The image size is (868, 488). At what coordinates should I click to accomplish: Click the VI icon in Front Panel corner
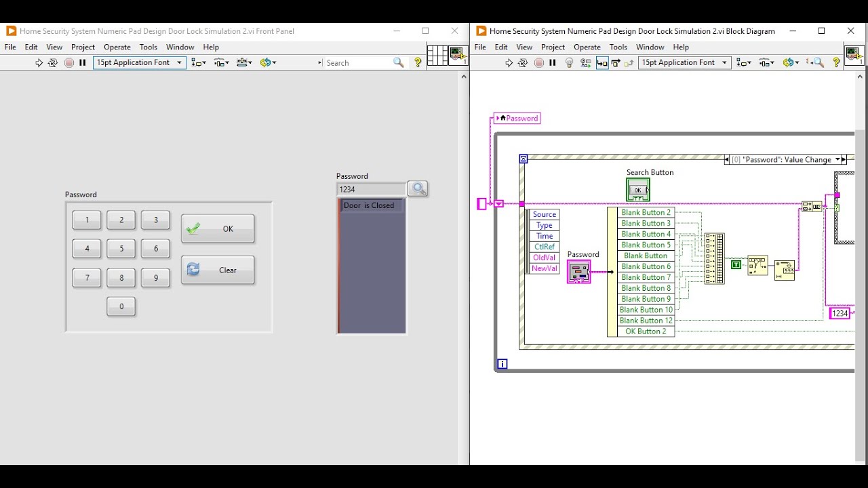click(458, 54)
